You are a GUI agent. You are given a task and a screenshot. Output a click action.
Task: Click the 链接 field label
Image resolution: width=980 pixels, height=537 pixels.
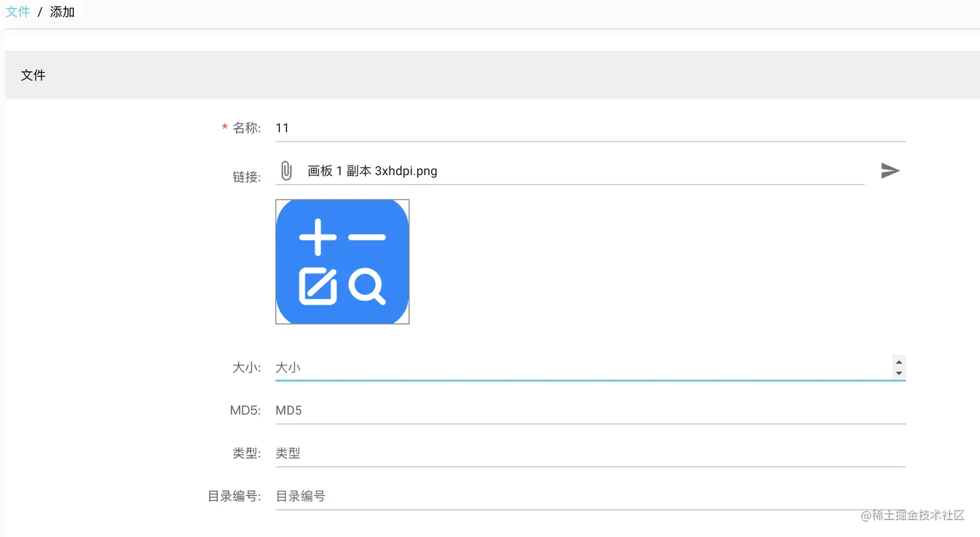[x=246, y=177]
